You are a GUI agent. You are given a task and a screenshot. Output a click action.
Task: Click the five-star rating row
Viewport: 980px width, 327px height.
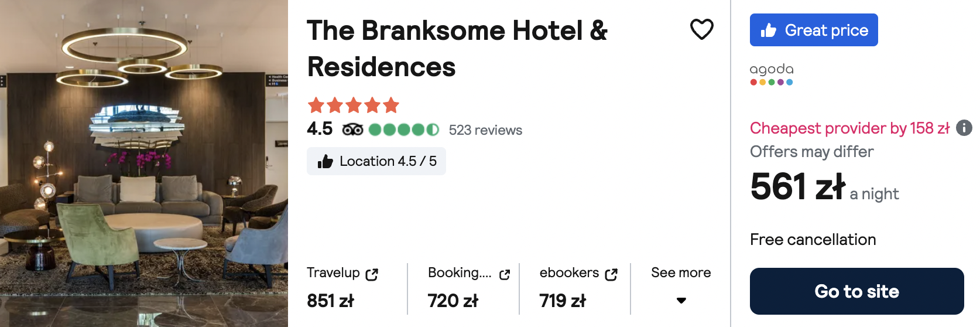click(353, 105)
